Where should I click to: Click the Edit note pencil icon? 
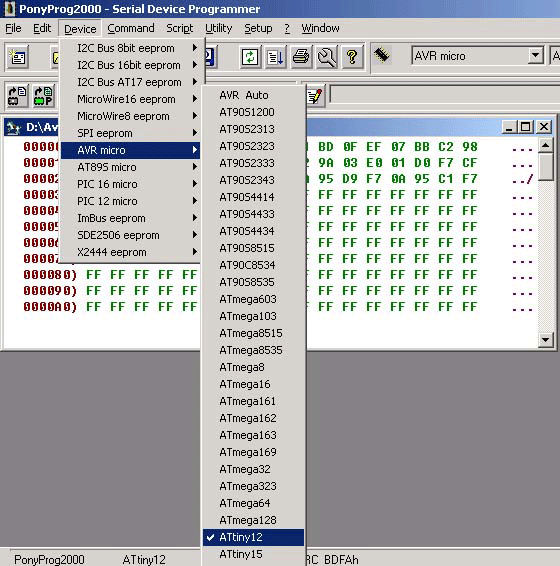315,96
